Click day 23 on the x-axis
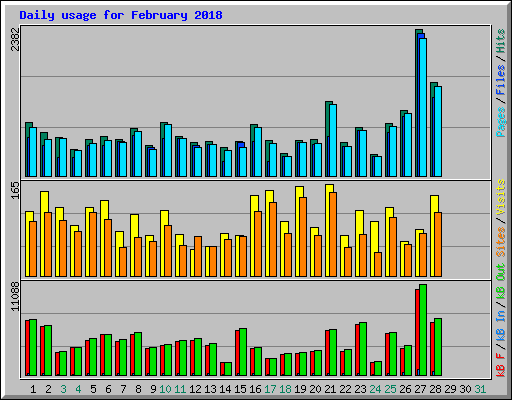512x400 pixels. tap(360, 389)
